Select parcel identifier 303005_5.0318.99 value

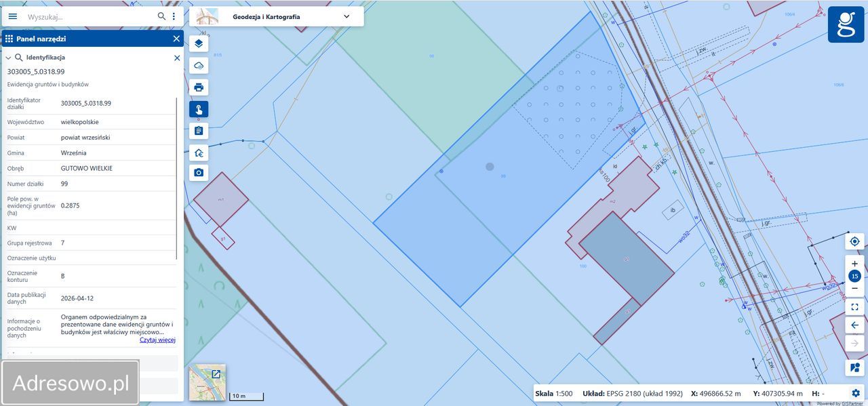click(86, 104)
